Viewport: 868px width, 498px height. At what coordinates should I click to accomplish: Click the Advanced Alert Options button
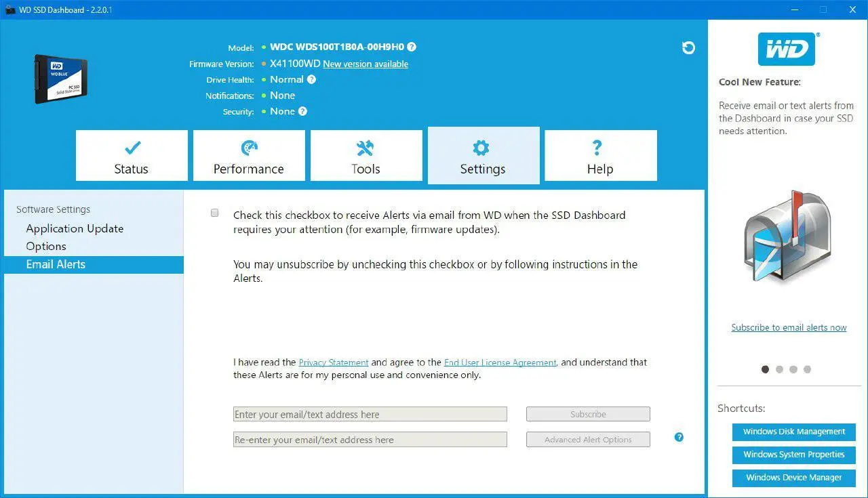[588, 440]
